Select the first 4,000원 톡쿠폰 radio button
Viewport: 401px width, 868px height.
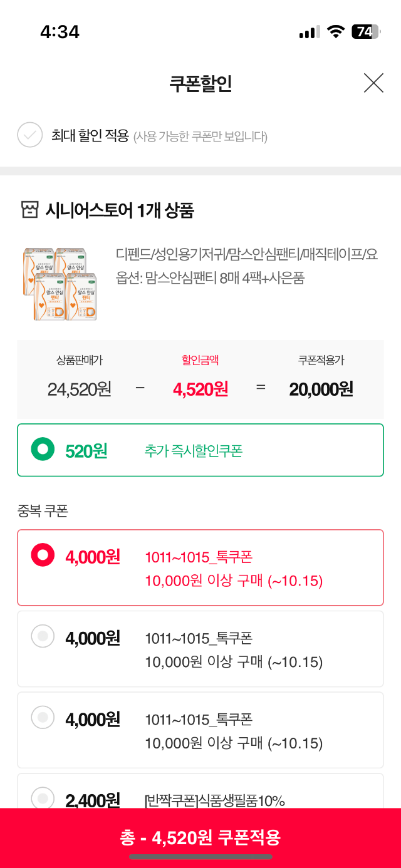(x=43, y=554)
